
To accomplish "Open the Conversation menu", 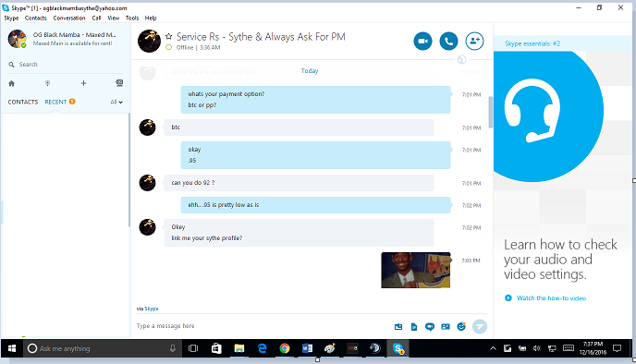I will click(x=69, y=18).
